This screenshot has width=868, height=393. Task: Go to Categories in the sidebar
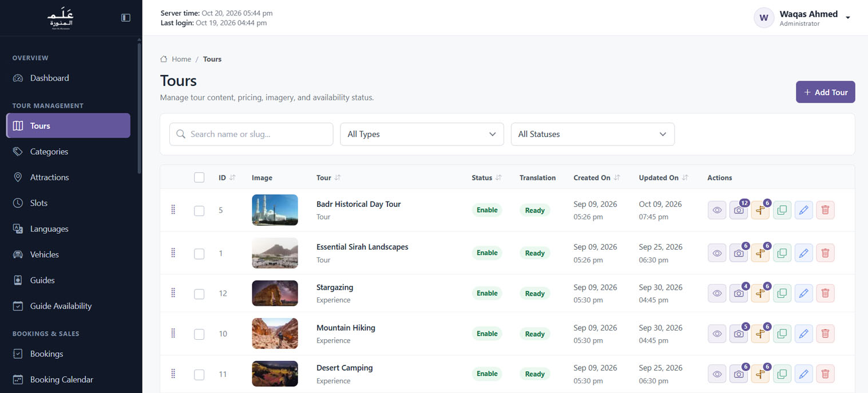[68, 152]
